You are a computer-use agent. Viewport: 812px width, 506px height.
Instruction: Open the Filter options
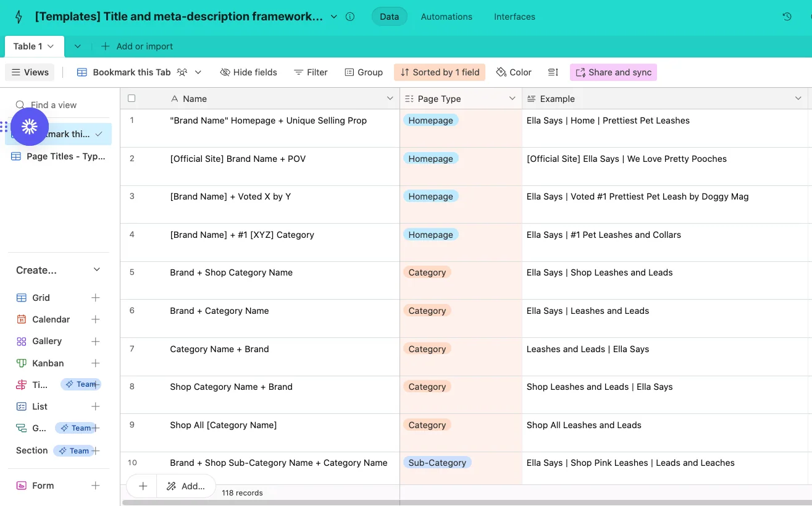(311, 72)
